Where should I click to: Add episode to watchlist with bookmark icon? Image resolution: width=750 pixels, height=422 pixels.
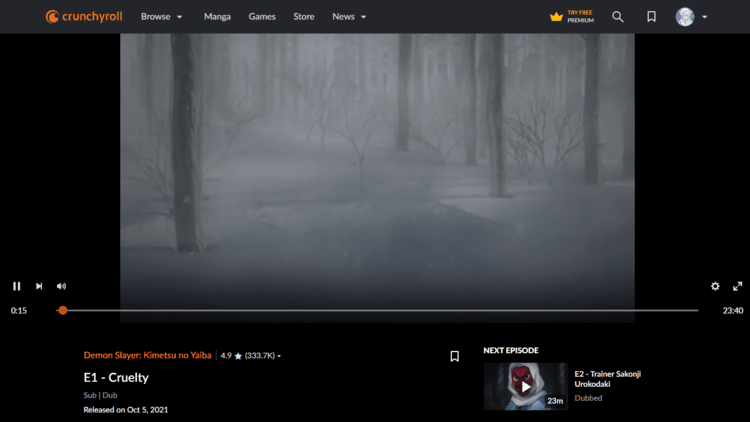coord(454,356)
